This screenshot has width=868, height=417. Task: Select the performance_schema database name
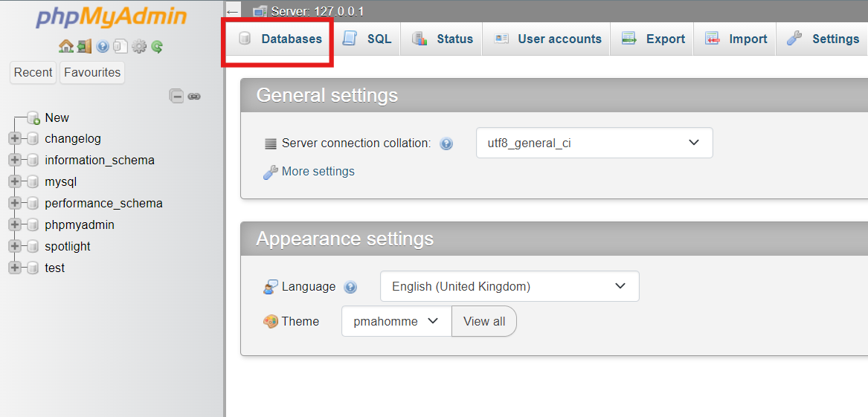tap(103, 204)
